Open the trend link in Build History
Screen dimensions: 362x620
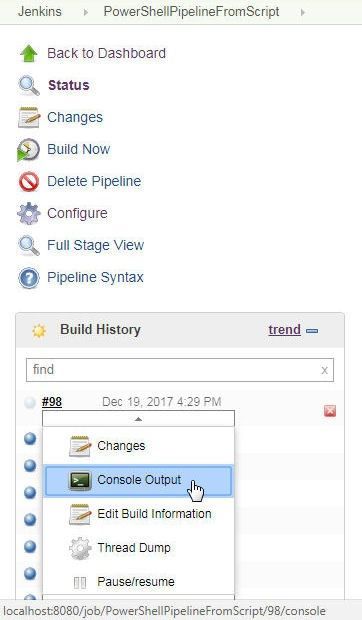[285, 329]
